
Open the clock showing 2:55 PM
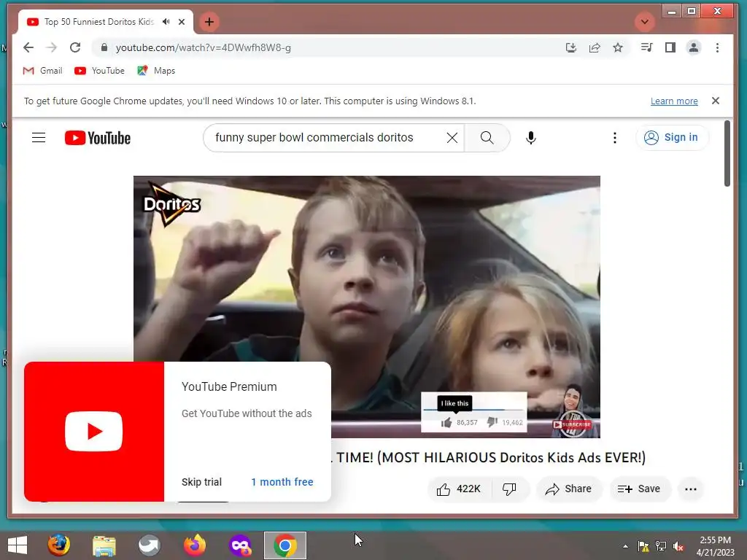[x=715, y=545]
